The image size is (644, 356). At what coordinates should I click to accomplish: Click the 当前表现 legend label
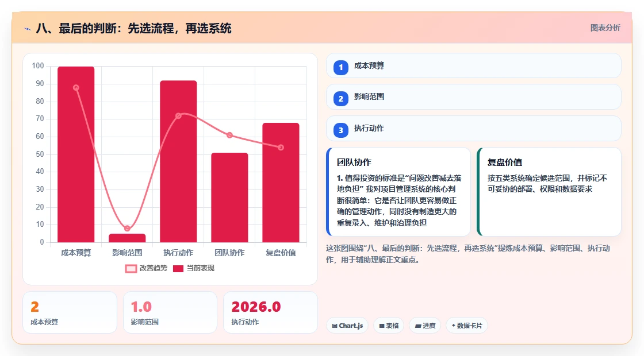tap(201, 268)
